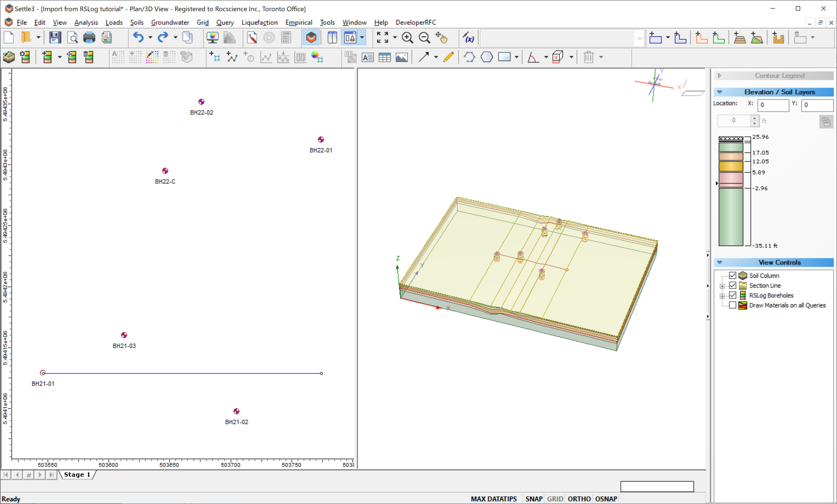837x504 pixels.
Task: Click the pink soil layer swatch
Action: point(731,179)
